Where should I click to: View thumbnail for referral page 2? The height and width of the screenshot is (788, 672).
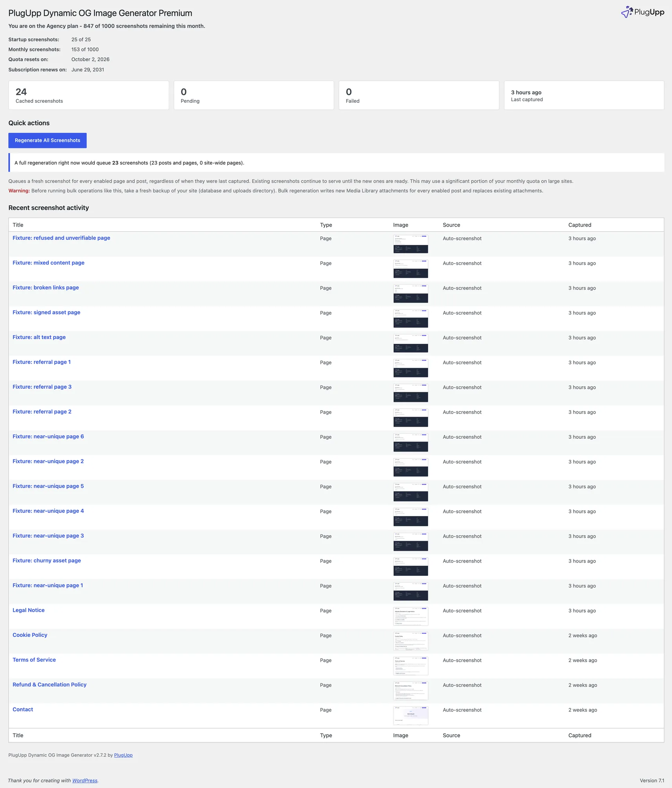[411, 418]
